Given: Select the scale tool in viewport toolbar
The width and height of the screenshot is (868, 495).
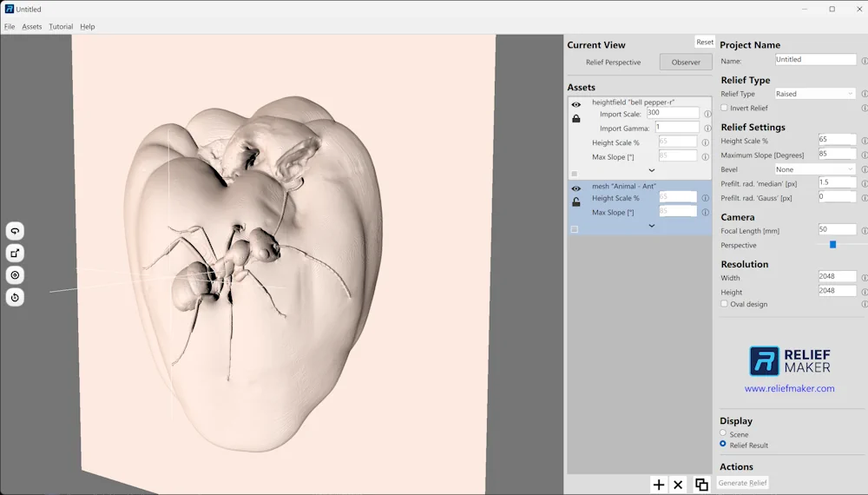Looking at the screenshot, I should point(15,253).
